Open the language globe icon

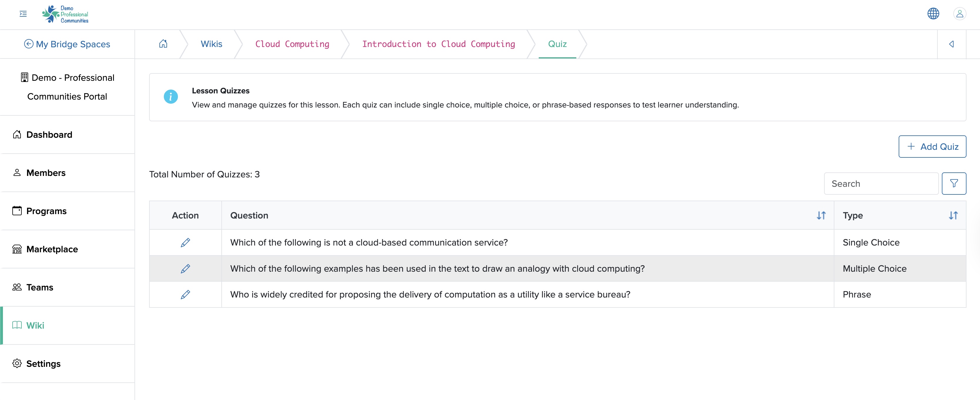click(x=933, y=14)
